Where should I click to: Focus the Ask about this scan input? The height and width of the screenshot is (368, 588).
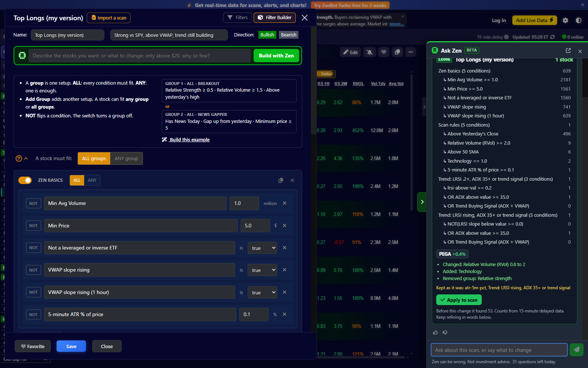coord(499,350)
